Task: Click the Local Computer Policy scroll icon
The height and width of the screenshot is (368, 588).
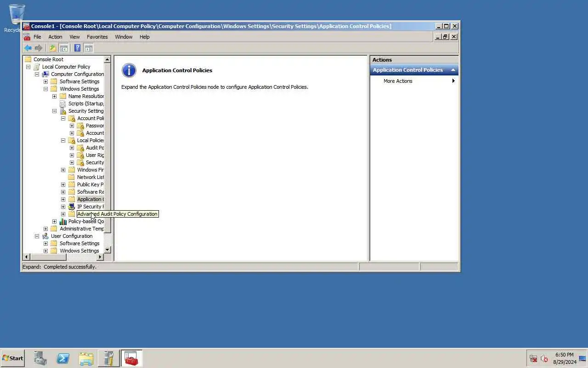Action: tap(37, 67)
